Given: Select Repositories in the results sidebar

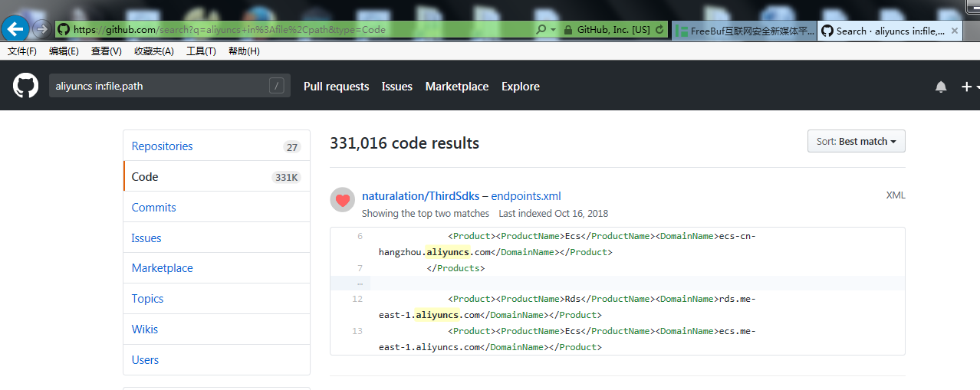Looking at the screenshot, I should pyautogui.click(x=162, y=146).
